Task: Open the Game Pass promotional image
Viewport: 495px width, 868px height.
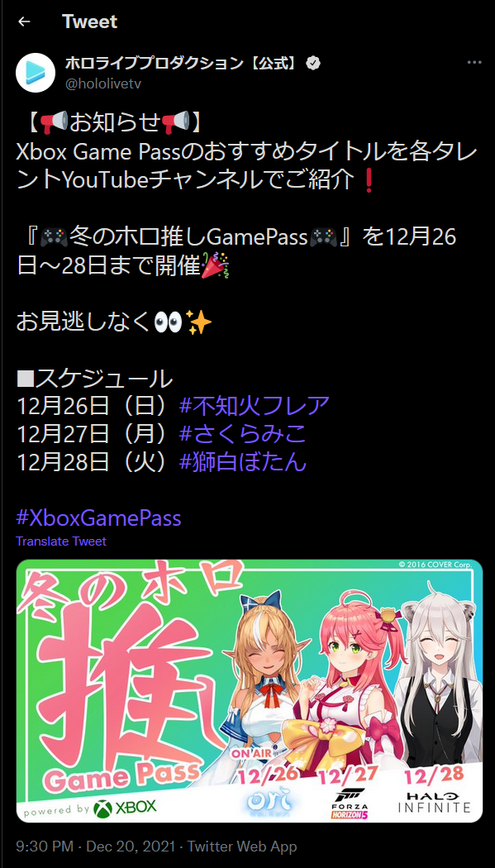Action: click(250, 691)
